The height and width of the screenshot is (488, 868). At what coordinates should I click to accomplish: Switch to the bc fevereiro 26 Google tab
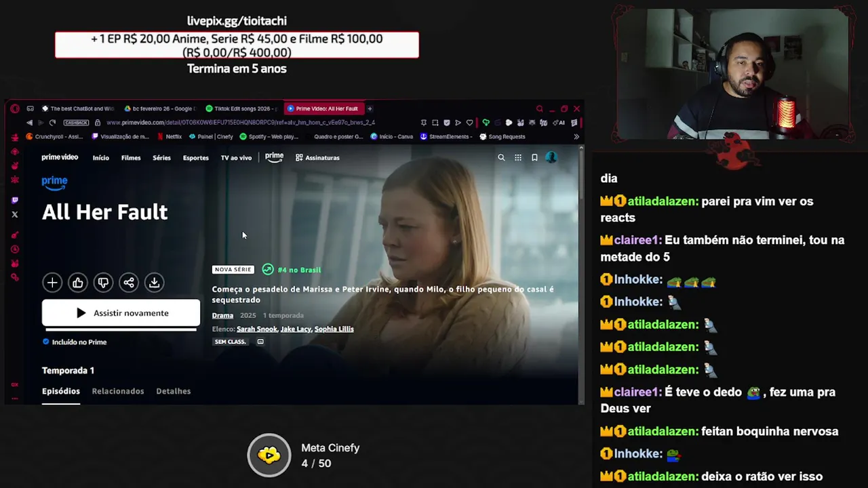(x=159, y=108)
